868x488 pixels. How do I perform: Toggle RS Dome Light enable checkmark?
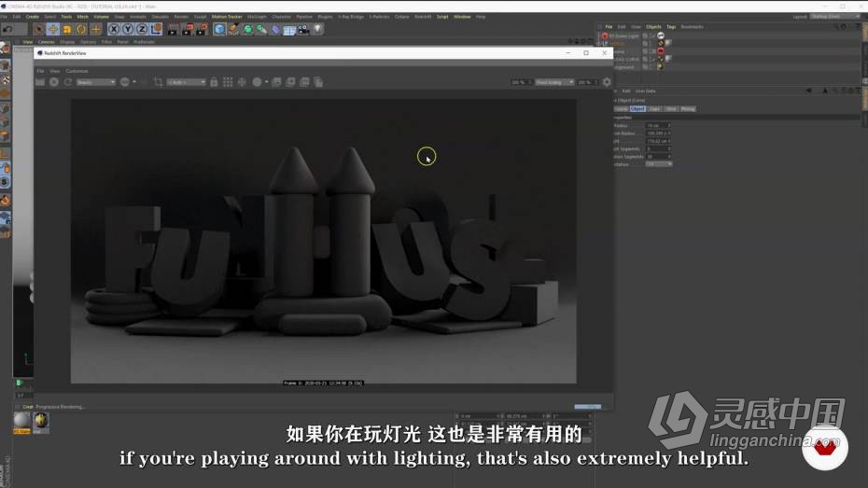[x=652, y=36]
